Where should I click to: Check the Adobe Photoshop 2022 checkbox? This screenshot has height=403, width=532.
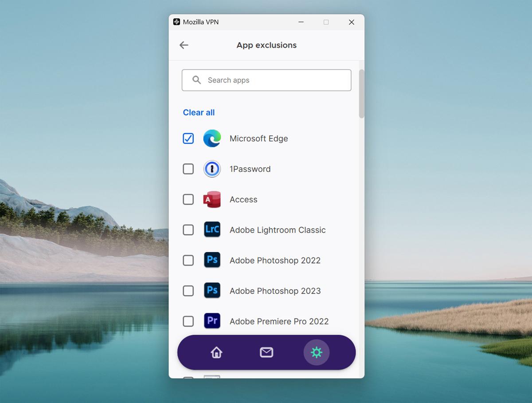[x=188, y=260]
